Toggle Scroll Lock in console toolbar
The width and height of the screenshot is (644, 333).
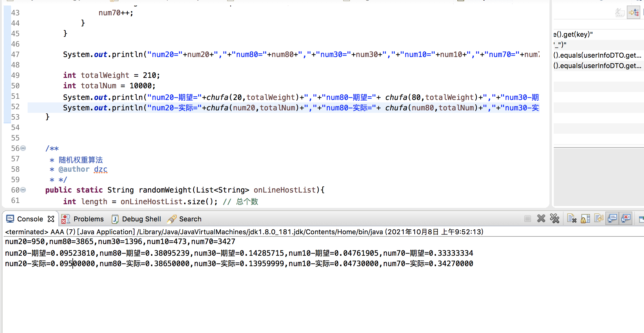click(585, 219)
